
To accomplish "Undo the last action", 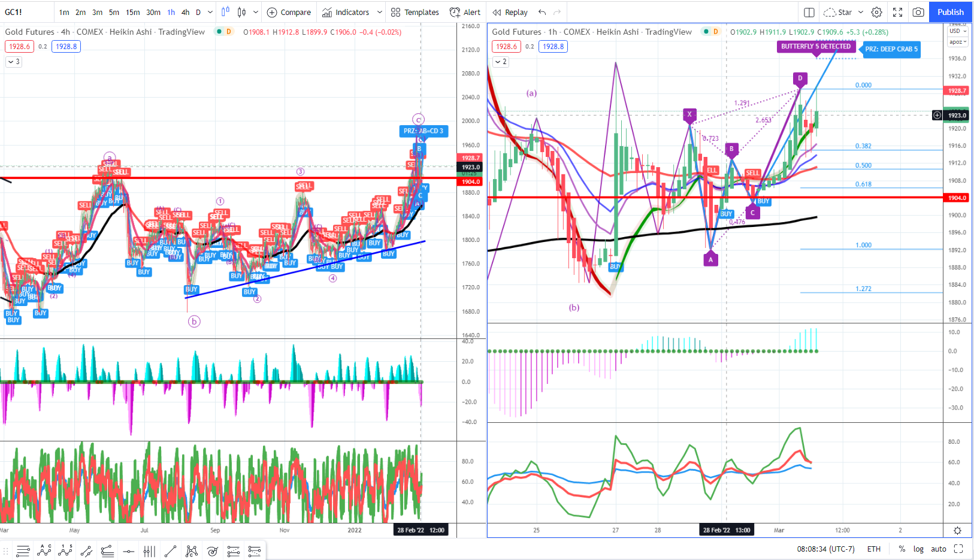I will [x=542, y=12].
